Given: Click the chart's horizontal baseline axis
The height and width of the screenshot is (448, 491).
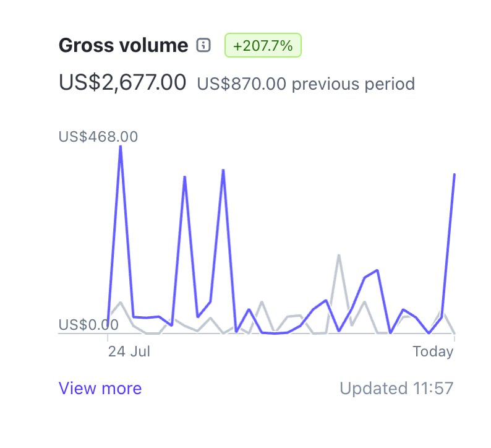Looking at the screenshot, I should click(x=257, y=334).
